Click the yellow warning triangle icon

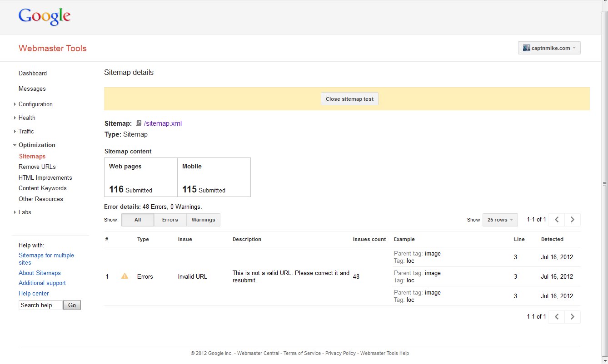pos(125,276)
